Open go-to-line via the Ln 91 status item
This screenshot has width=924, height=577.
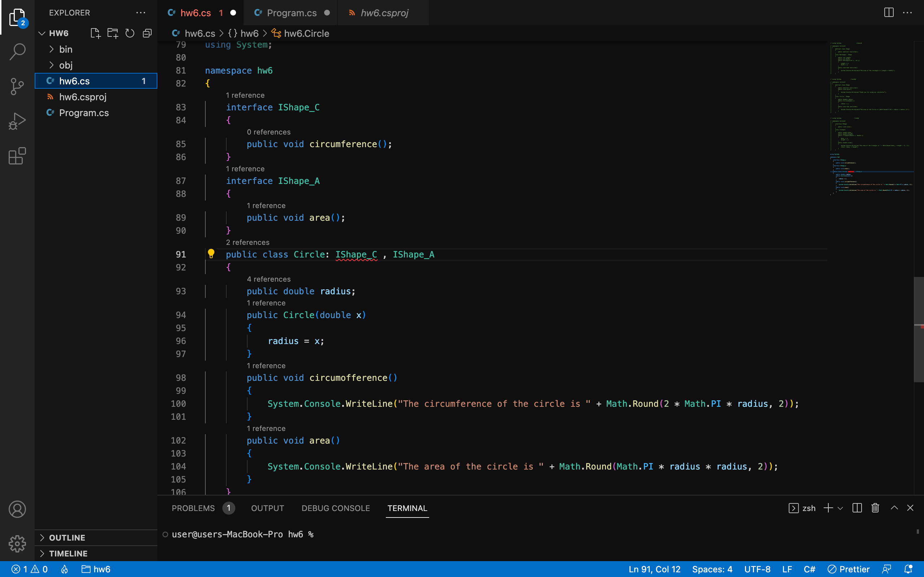click(x=654, y=569)
